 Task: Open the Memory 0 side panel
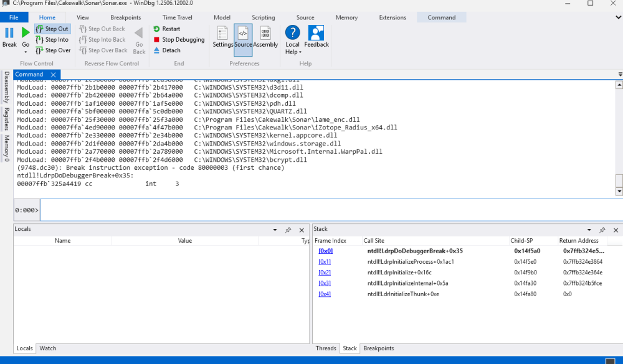click(6, 148)
